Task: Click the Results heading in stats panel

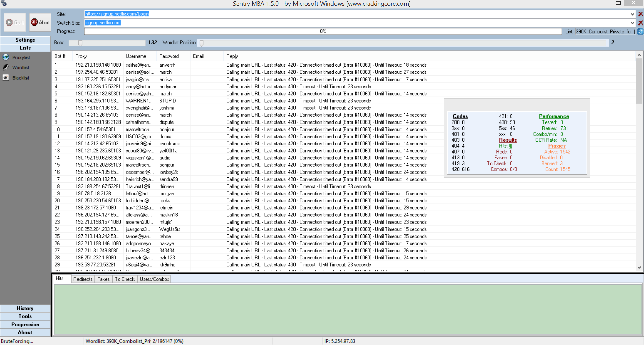Action: pos(508,140)
